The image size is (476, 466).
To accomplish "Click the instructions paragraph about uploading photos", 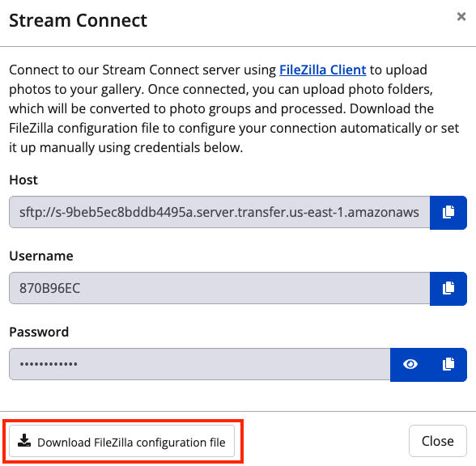I will point(234,108).
